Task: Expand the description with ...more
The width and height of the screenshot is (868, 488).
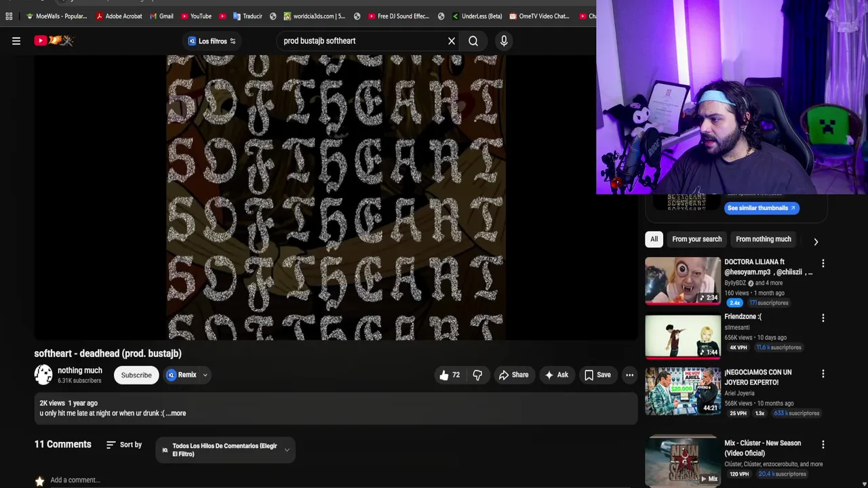Action: point(176,413)
